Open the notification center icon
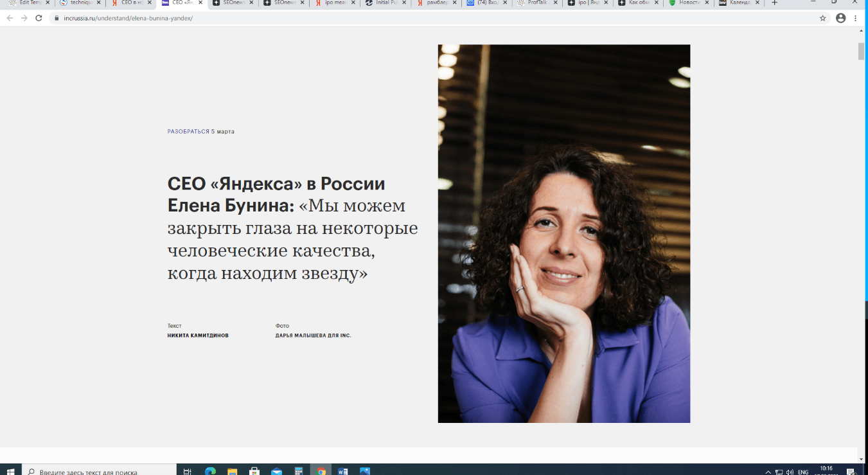This screenshot has width=868, height=475. (851, 472)
